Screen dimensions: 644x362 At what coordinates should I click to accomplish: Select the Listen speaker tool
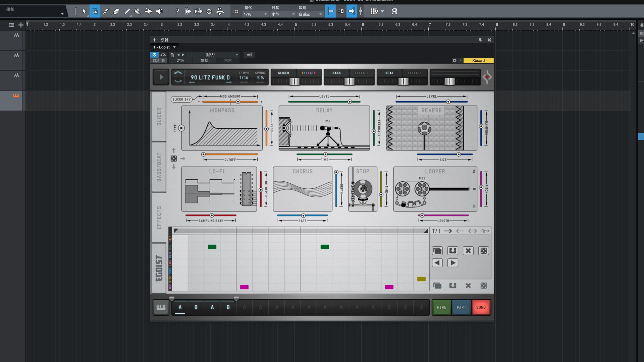pyautogui.click(x=159, y=11)
